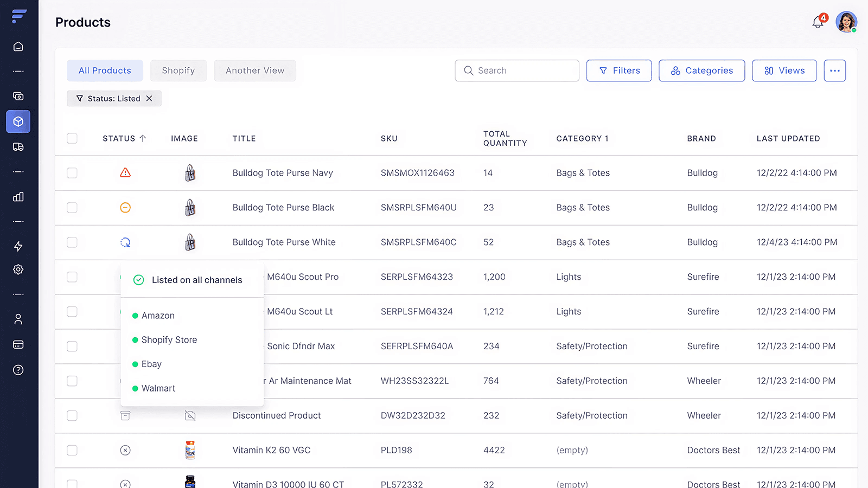View Analytics via the bar chart sidebar icon
Viewport: 868px width, 488px height.
coord(18,197)
